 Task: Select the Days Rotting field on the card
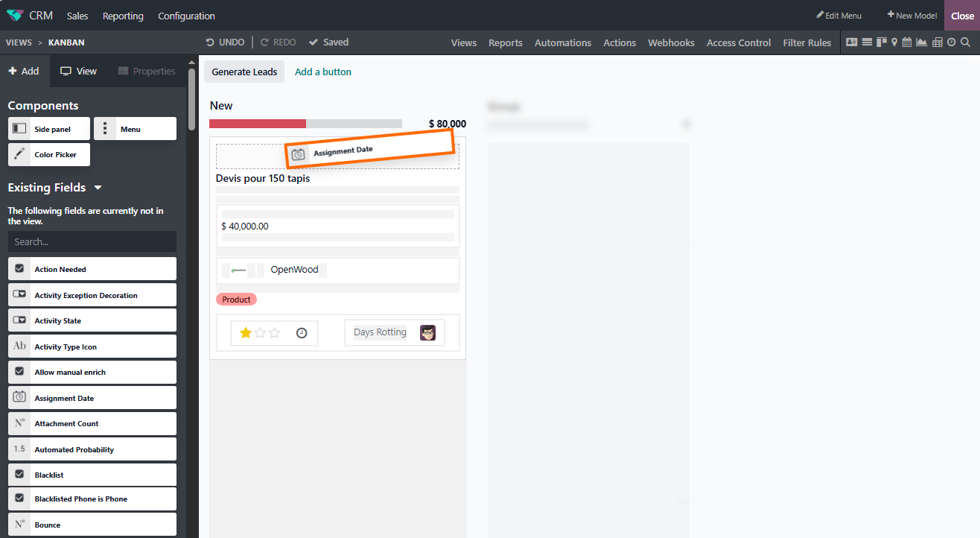point(380,332)
